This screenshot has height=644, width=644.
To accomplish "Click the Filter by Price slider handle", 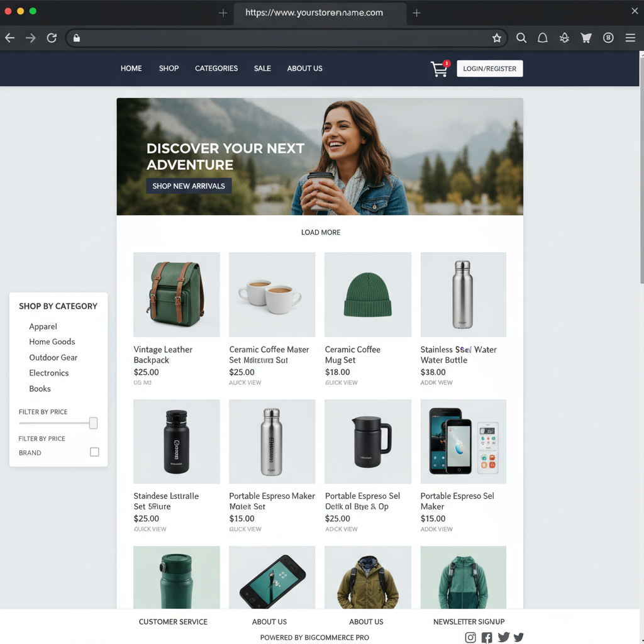I will [x=93, y=423].
